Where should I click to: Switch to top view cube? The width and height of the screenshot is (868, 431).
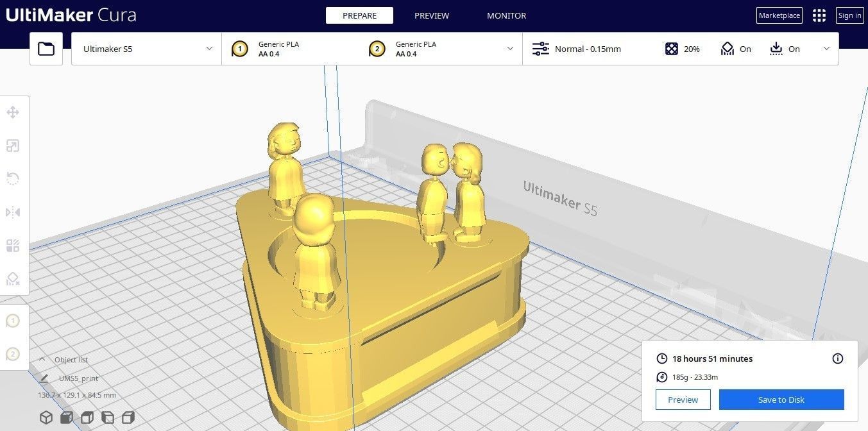coord(87,418)
